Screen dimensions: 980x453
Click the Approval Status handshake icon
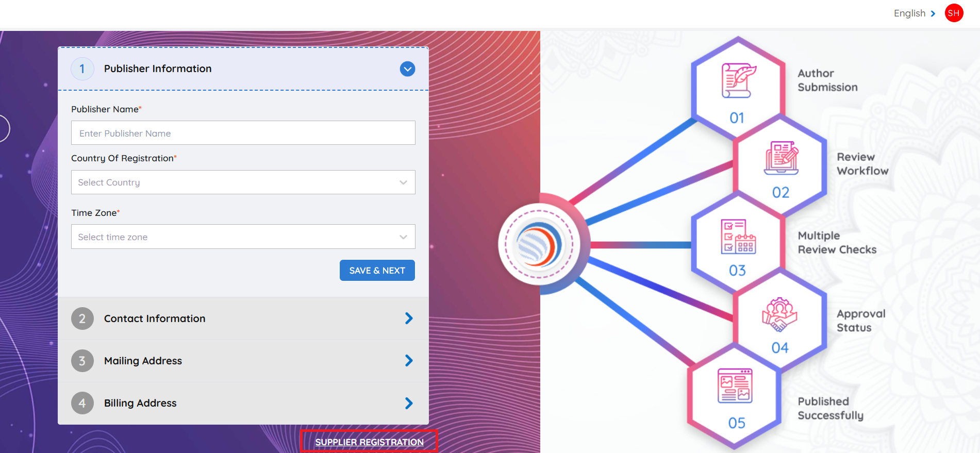click(x=779, y=314)
